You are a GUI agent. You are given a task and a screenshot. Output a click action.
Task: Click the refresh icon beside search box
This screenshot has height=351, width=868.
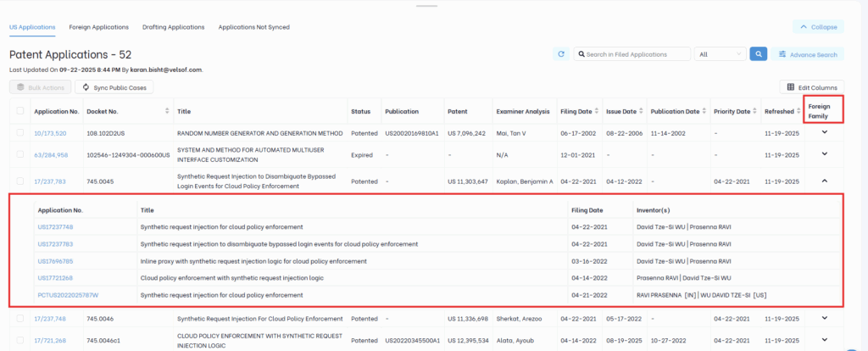[x=561, y=54]
